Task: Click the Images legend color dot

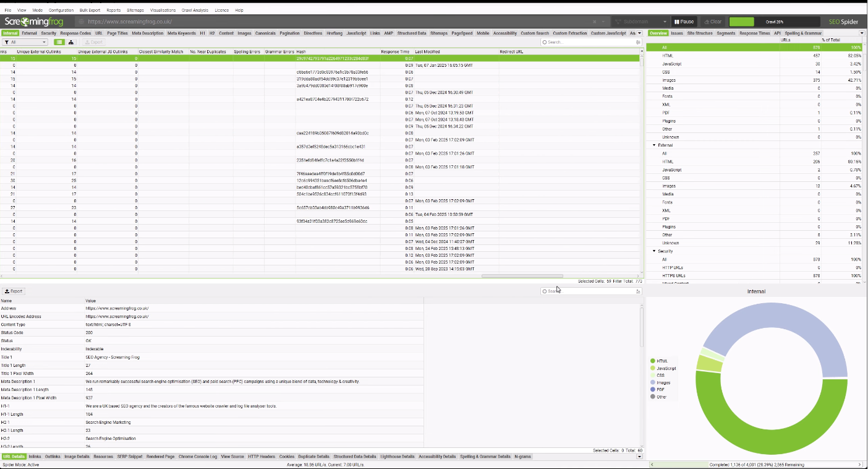Action: 653,382
